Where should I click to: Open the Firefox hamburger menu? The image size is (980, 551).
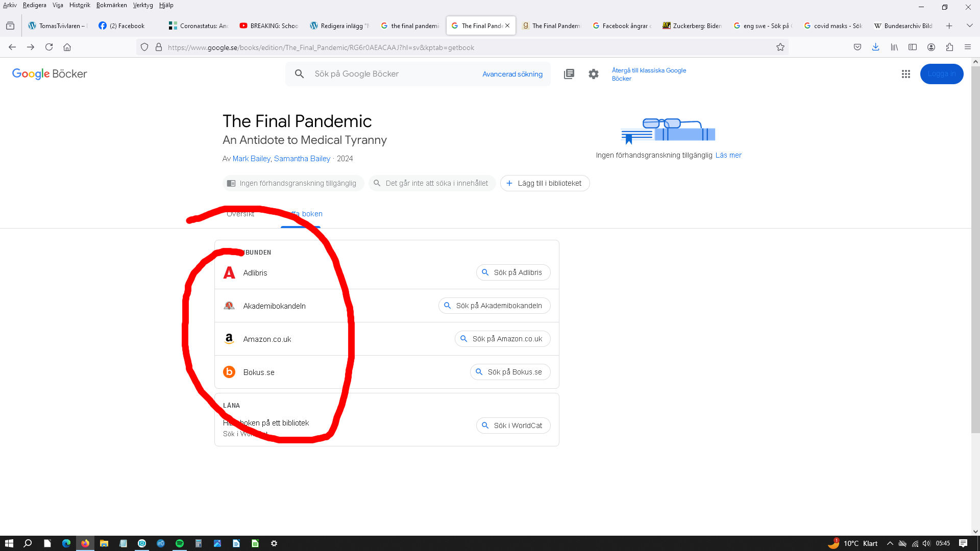(968, 47)
